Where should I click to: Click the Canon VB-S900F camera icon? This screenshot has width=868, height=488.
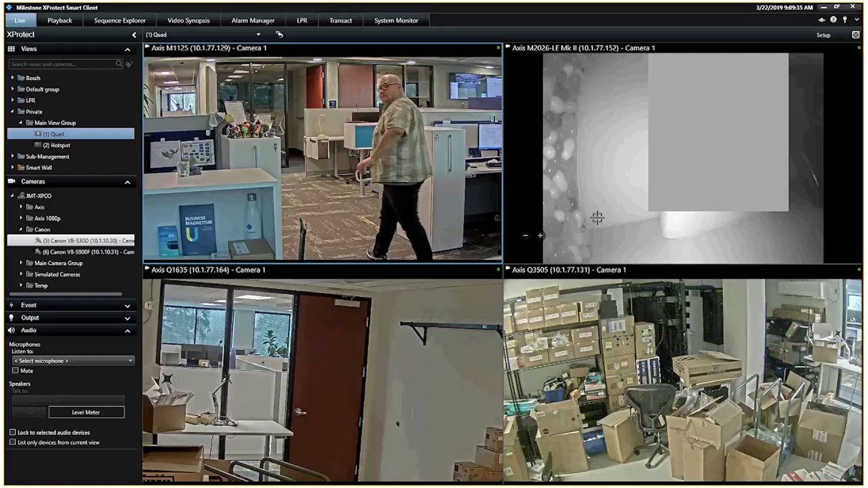(38, 252)
